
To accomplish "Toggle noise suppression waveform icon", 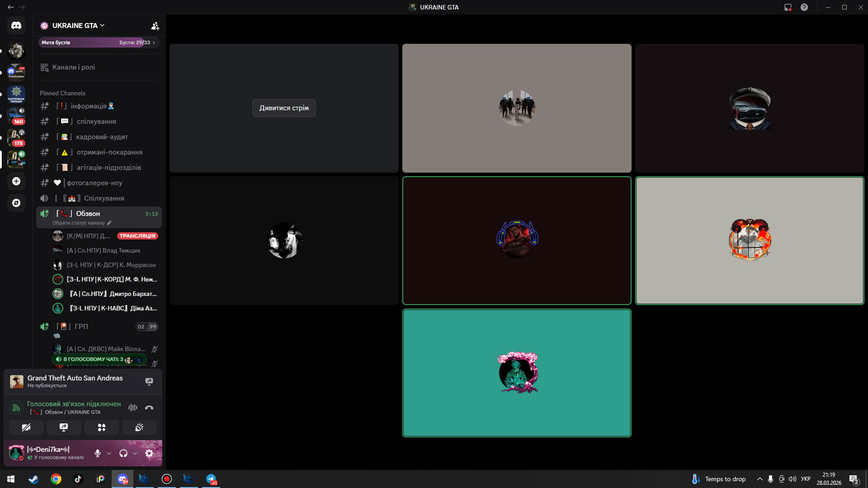I will coord(133,407).
